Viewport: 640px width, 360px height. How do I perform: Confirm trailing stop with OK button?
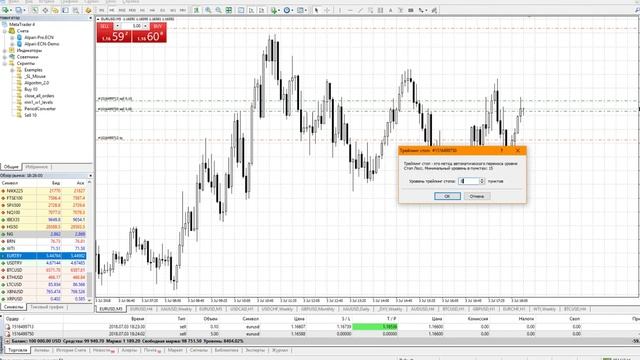click(447, 196)
